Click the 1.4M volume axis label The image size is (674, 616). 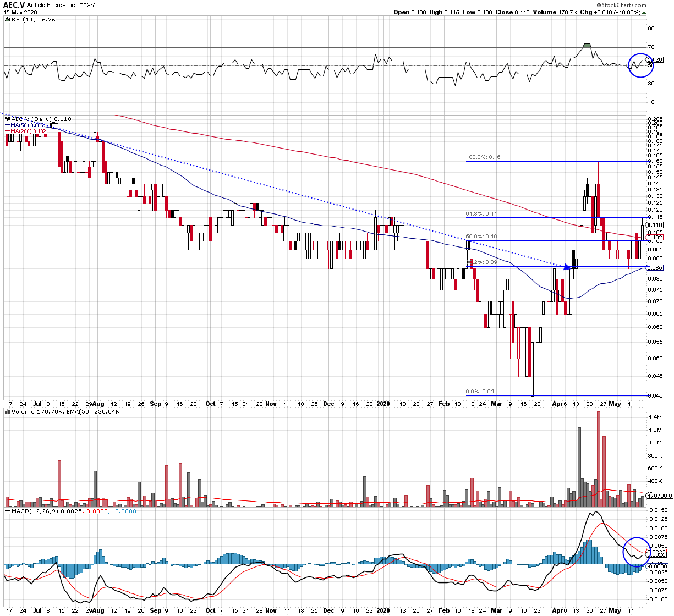coord(655,417)
